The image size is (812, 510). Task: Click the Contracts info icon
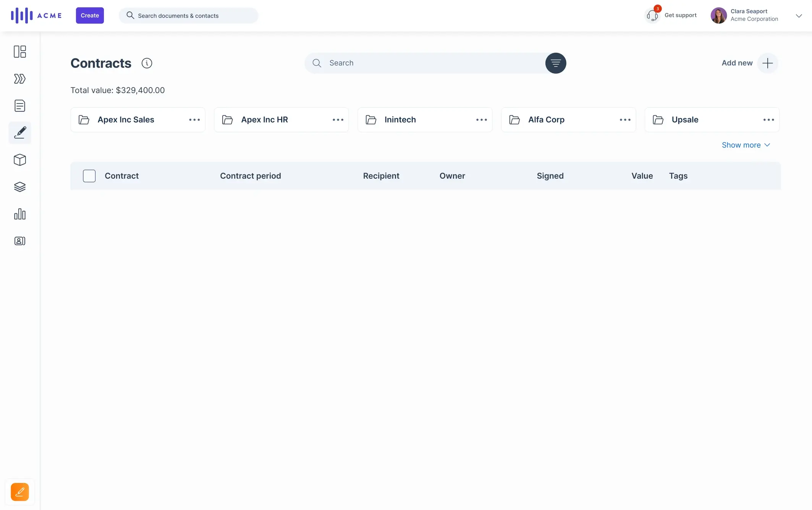tap(147, 63)
